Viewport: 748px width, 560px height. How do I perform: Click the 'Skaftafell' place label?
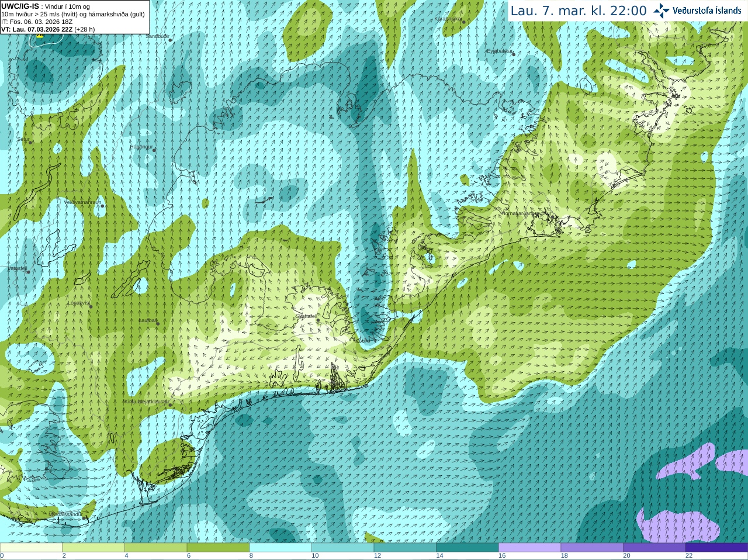tap(306, 316)
